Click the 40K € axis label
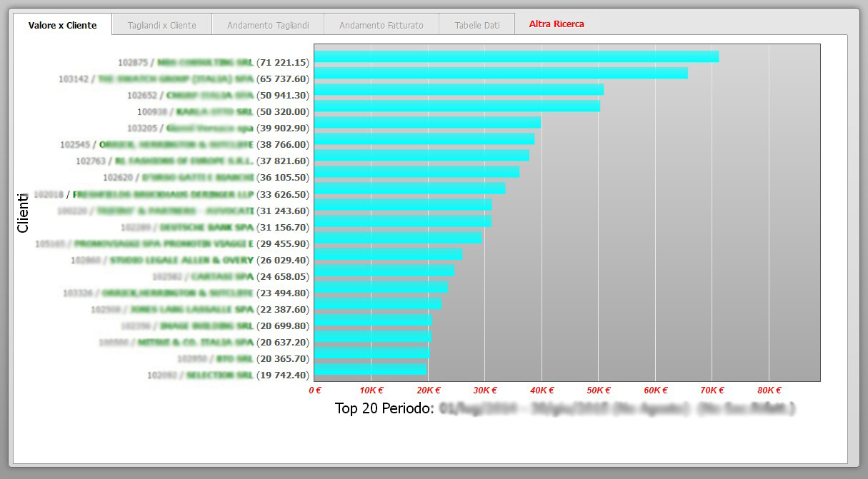Screen dimensions: 868x479 [542, 390]
